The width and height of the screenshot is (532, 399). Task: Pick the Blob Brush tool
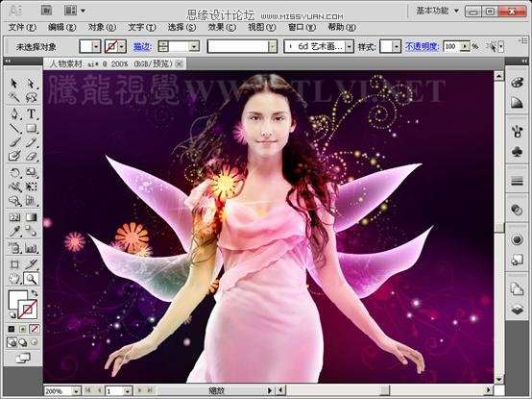14,157
